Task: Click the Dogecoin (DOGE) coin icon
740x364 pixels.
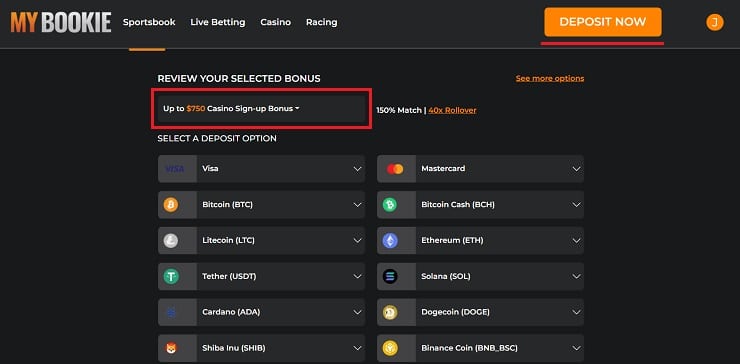Action: pyautogui.click(x=390, y=312)
